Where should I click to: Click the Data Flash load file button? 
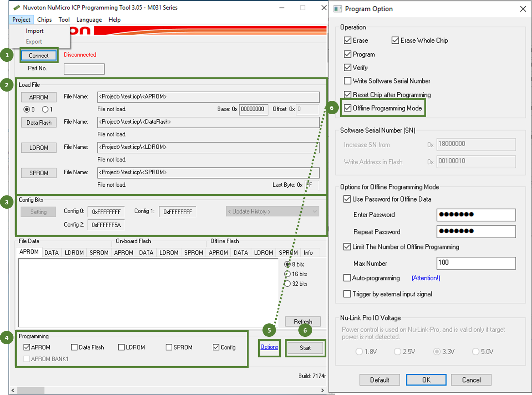(x=39, y=122)
